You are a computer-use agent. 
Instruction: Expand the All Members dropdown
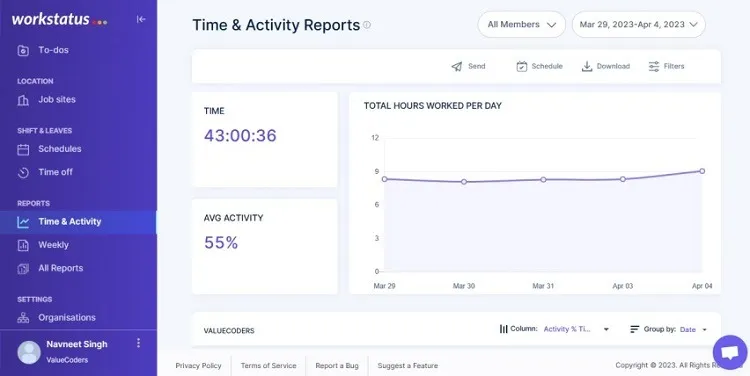pyautogui.click(x=521, y=24)
